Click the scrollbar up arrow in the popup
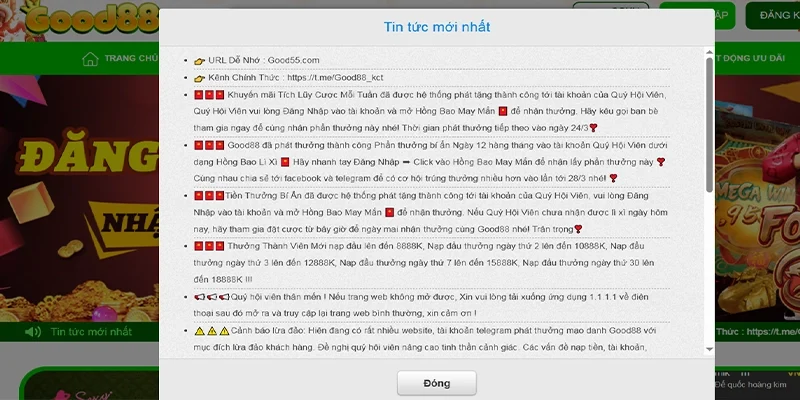 [x=709, y=52]
